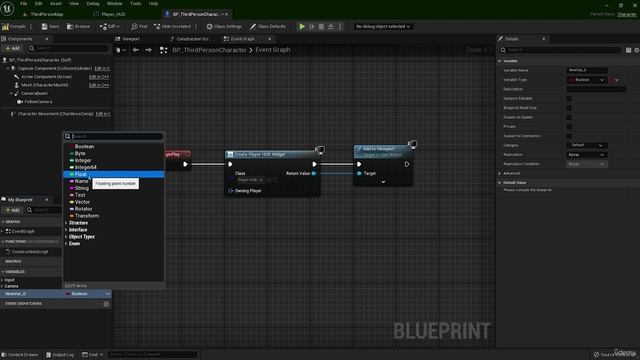Image resolution: width=640 pixels, height=360 pixels.
Task: Open the Diff dropdown in toolbar
Action: [109, 27]
